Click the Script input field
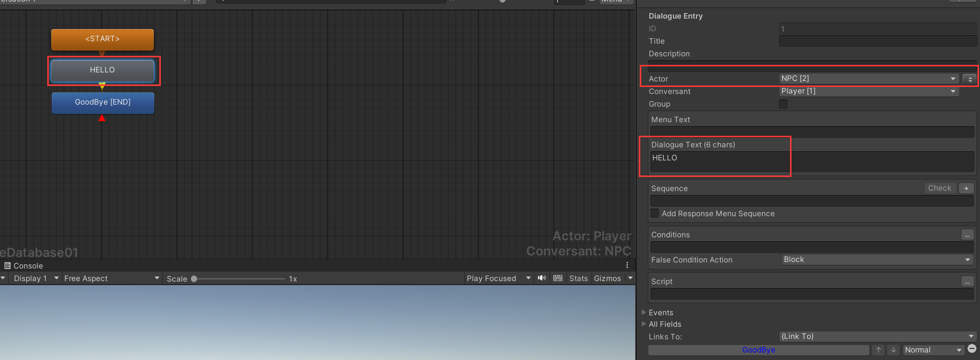The image size is (980, 360). click(812, 294)
